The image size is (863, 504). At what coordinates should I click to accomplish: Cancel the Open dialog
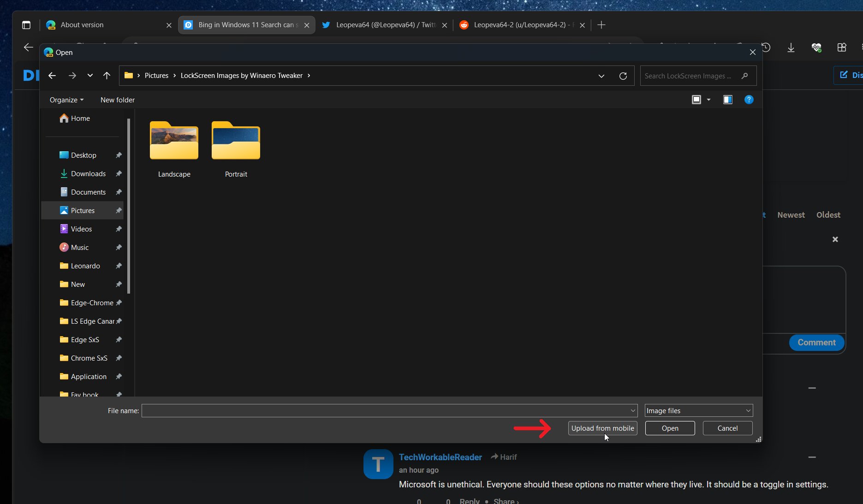coord(727,428)
